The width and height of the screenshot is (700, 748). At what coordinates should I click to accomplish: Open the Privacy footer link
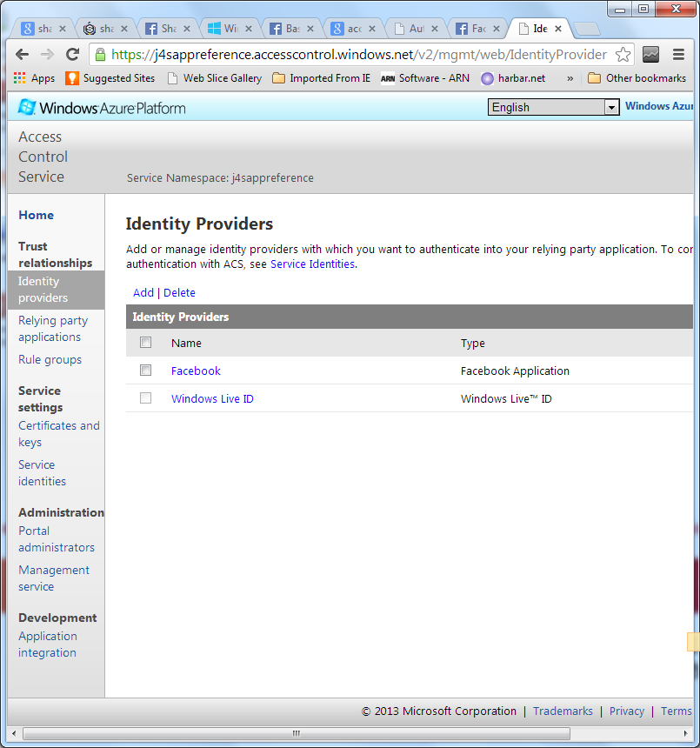pos(627,711)
